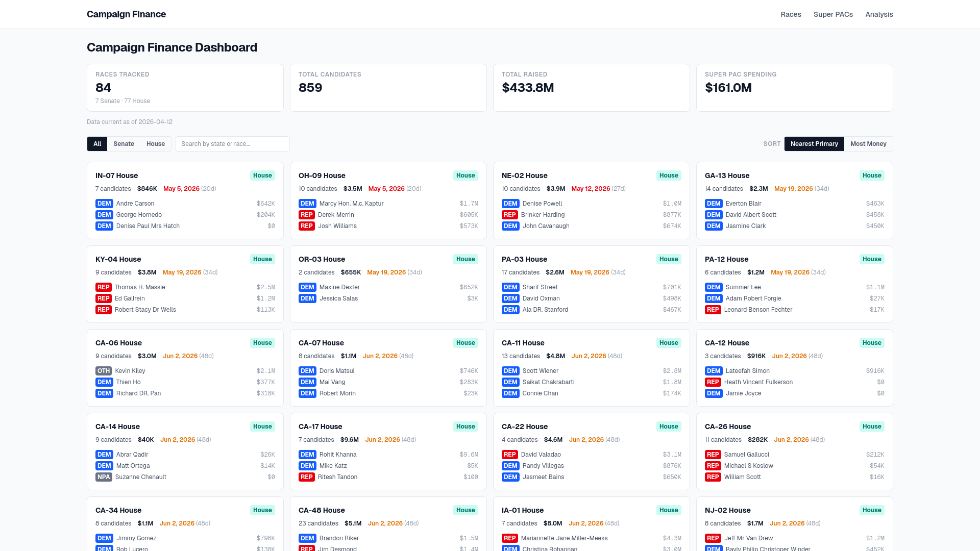
Task: Click the Super PAC Spending $161.0M value
Action: click(728, 88)
